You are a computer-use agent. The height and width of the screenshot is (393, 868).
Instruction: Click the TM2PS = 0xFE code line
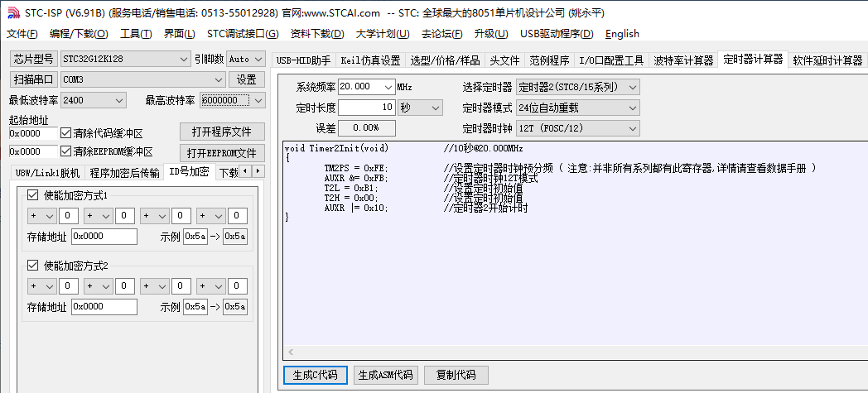[x=356, y=168]
